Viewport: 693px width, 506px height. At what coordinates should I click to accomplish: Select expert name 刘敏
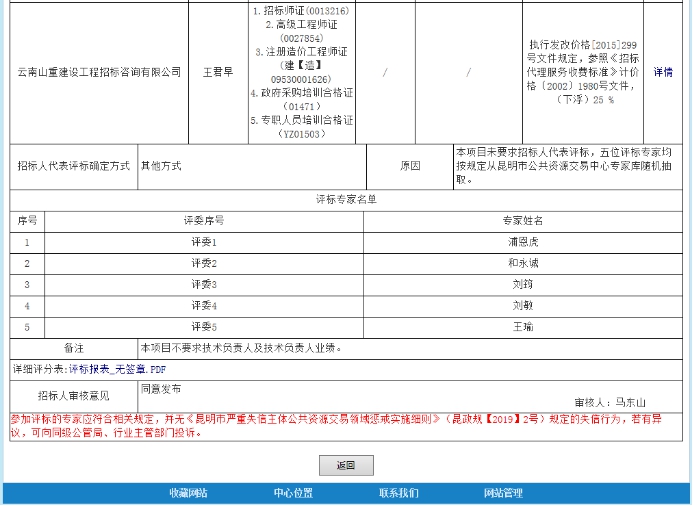click(522, 305)
